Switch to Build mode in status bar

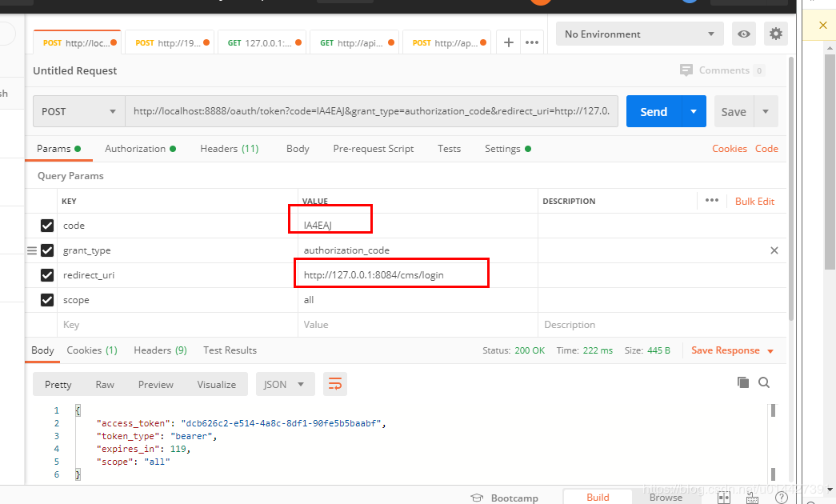[598, 497]
